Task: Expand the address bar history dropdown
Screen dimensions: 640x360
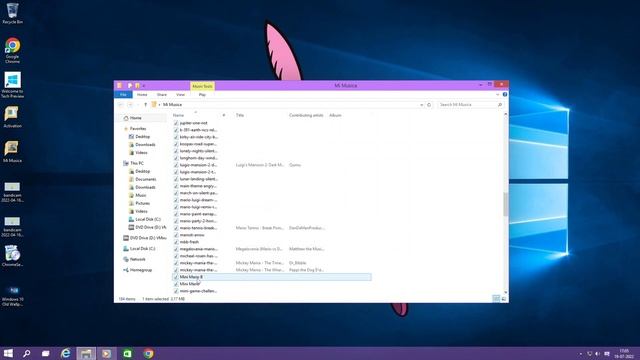Action: click(421, 105)
